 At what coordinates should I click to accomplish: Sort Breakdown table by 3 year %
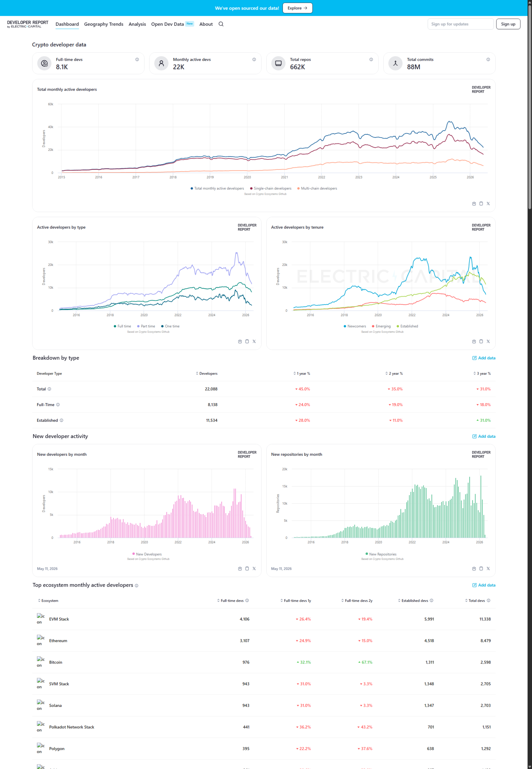[x=482, y=373]
